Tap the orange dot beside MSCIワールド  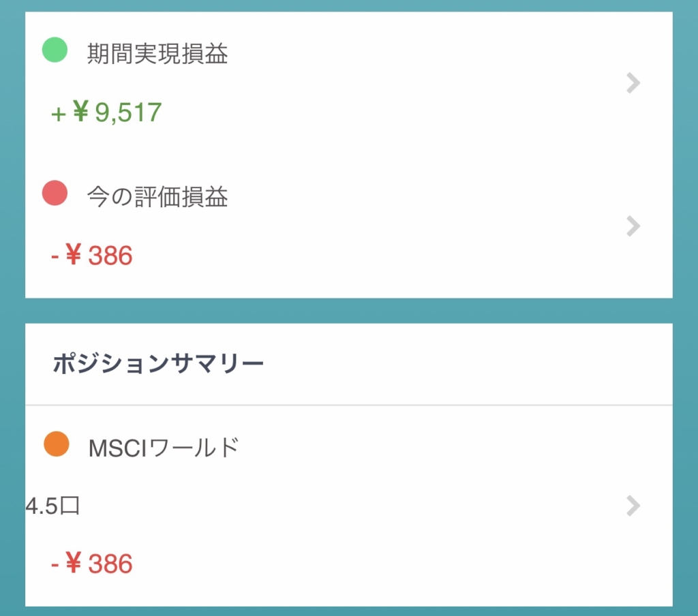(x=57, y=444)
